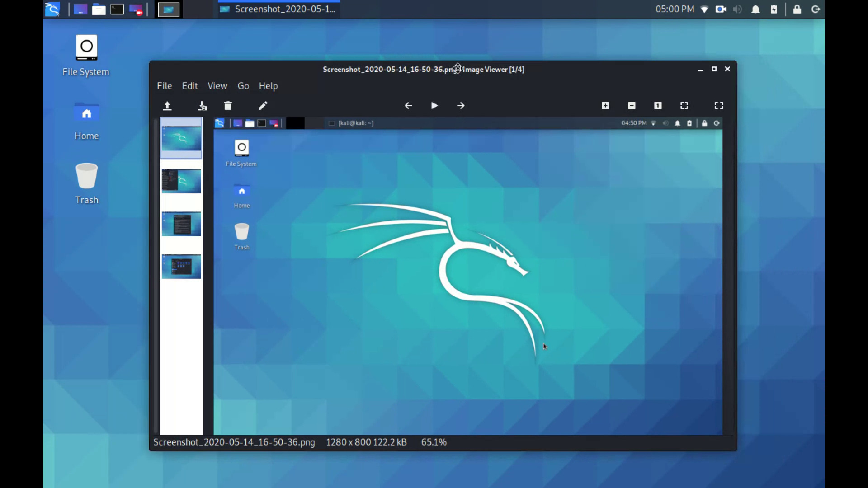Image resolution: width=868 pixels, height=488 pixels.
Task: Edit the image with the pencil tool
Action: click(263, 106)
